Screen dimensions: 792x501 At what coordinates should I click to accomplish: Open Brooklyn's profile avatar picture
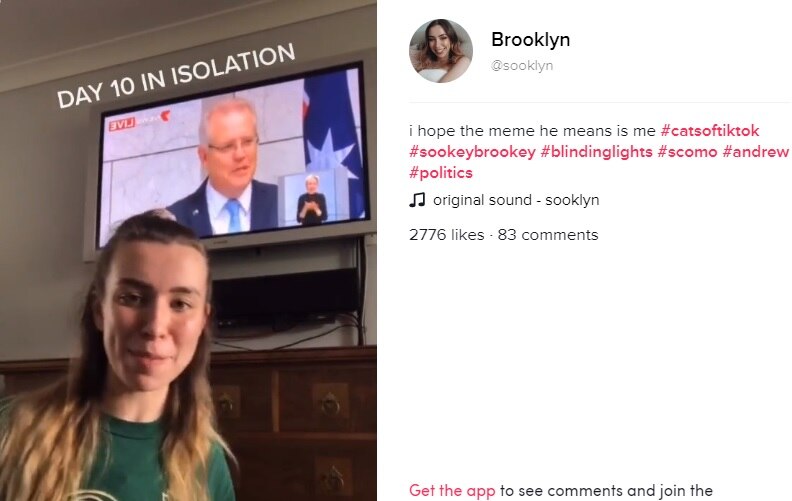point(441,51)
